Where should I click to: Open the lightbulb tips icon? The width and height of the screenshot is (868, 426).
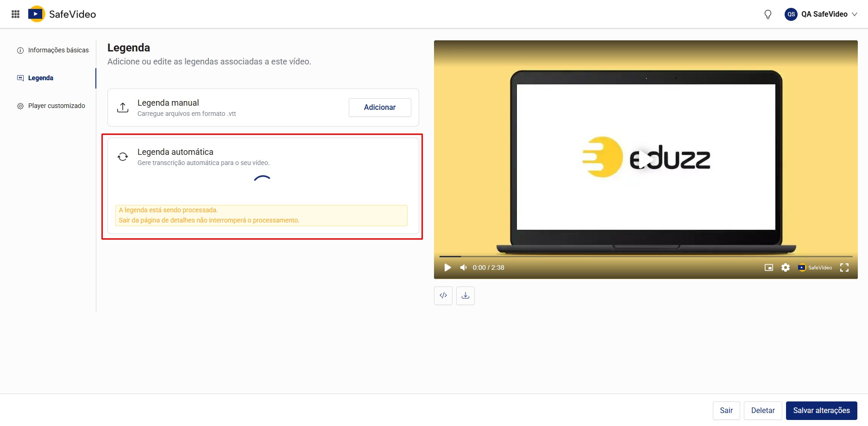click(768, 14)
